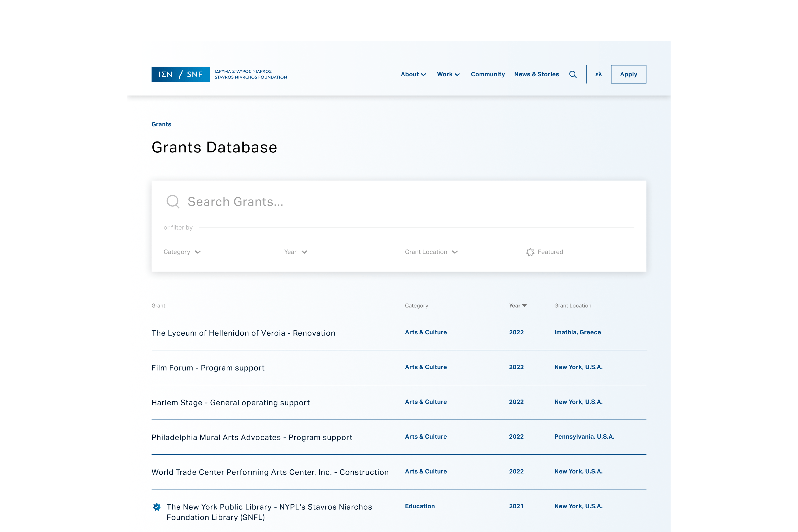Click New York, U.S.A. in Film Forum row
Viewport: 798px width, 532px height.
(578, 367)
